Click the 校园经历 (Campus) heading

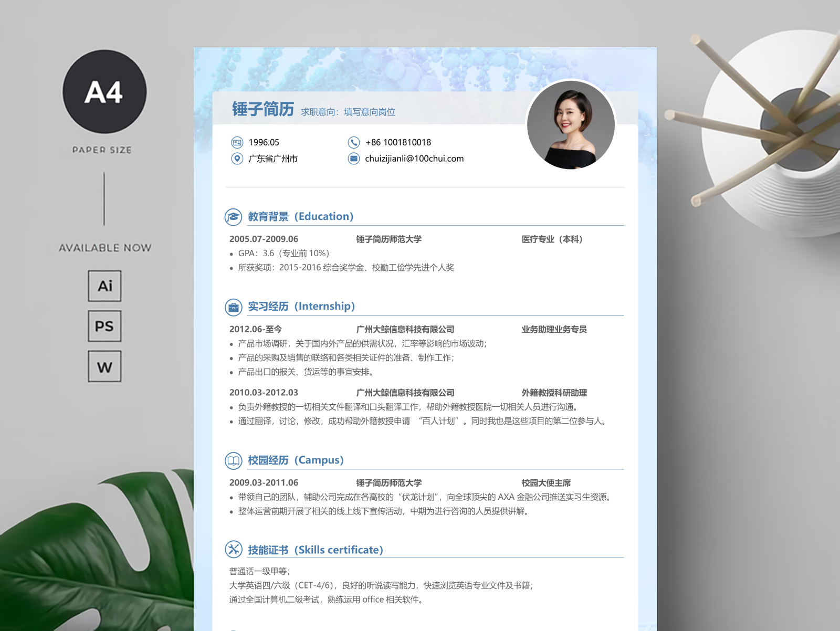[296, 460]
